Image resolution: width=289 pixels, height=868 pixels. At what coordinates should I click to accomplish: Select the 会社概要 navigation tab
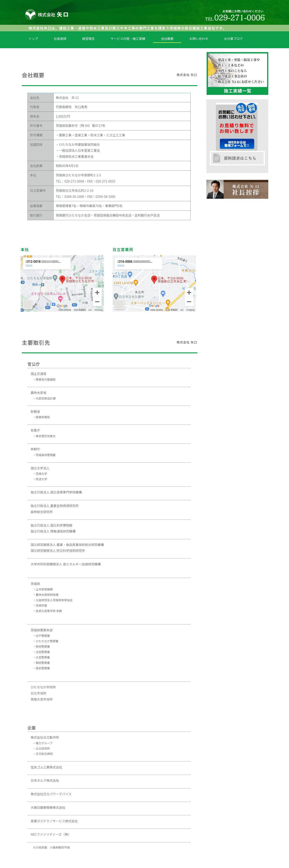tap(167, 39)
